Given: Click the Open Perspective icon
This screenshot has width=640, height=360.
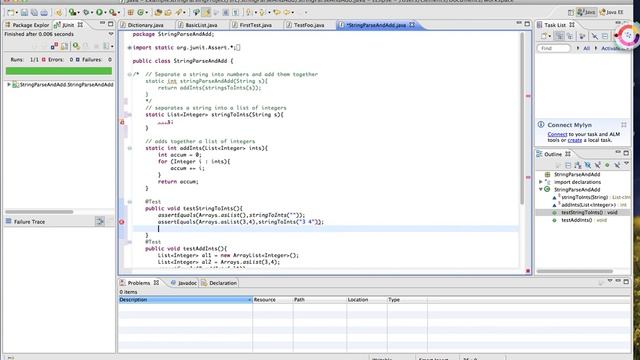Looking at the screenshot, I should (x=571, y=12).
